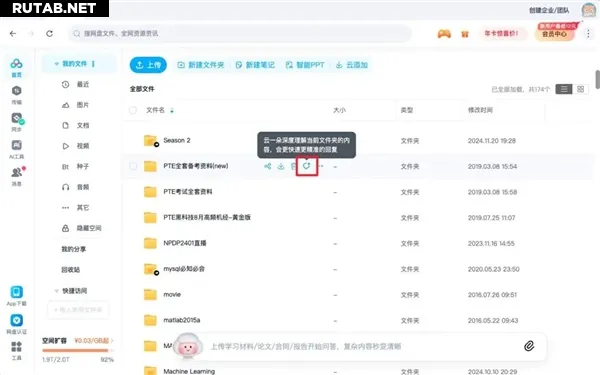Click the user avatar at top right

588,10
